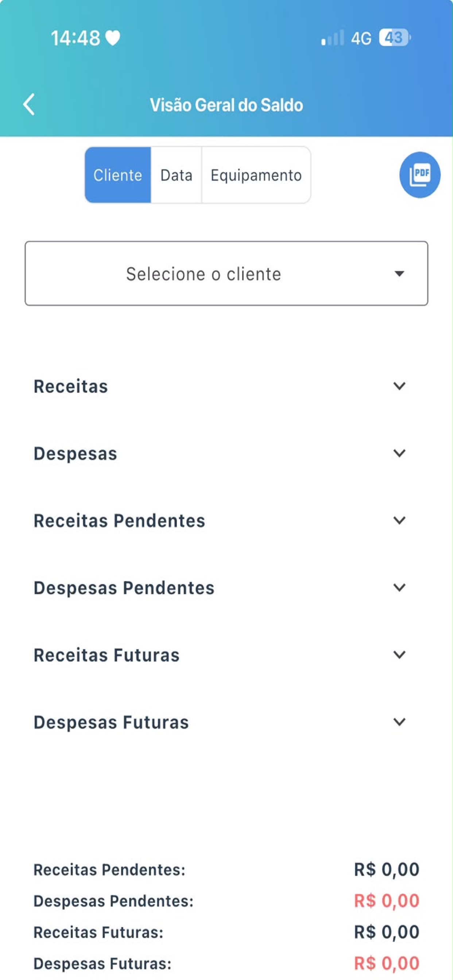Viewport: 453px width, 980px height.
Task: Tap the Visão Geral do Saldo header title
Action: 226,105
